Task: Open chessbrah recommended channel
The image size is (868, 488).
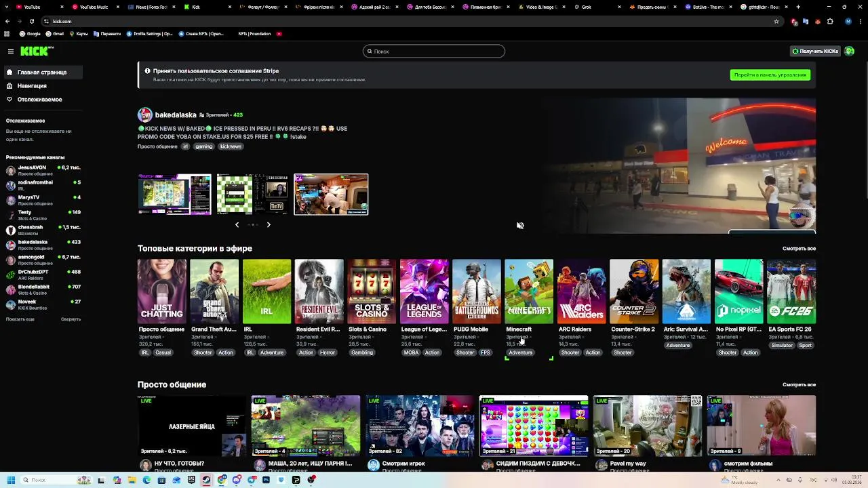Action: [43, 230]
